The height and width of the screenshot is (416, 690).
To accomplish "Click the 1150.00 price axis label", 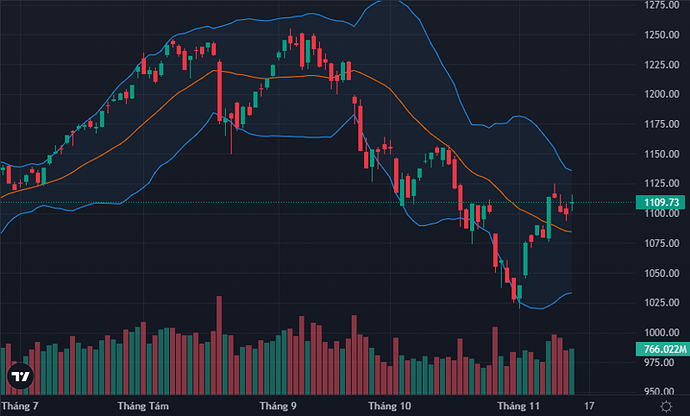I will tap(663, 153).
